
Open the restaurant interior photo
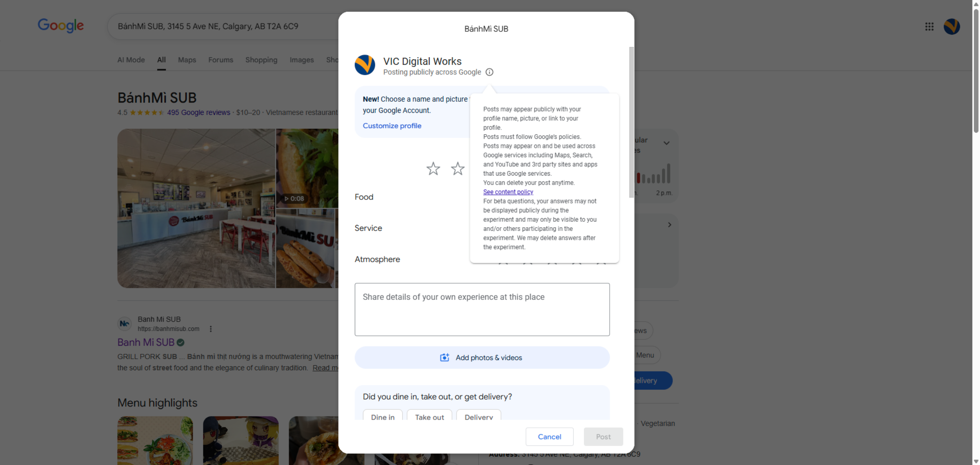coord(196,208)
